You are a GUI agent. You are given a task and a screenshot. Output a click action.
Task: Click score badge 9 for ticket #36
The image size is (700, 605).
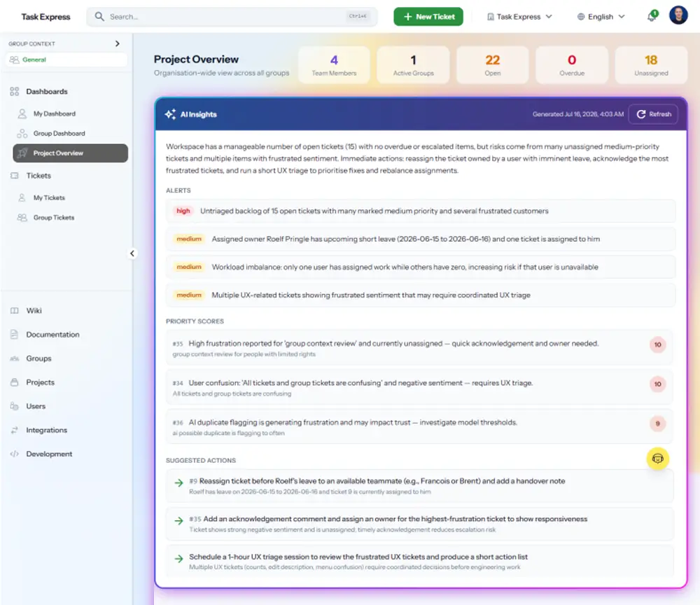(x=657, y=424)
